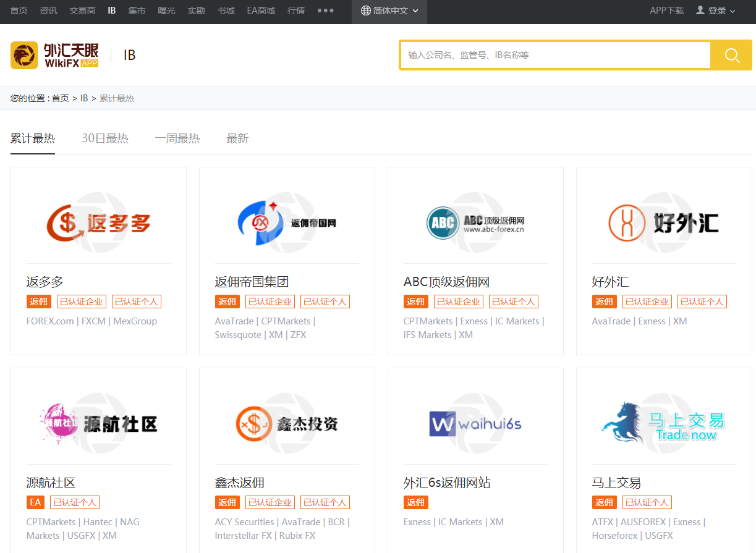Open the 好外汇 logo image
The image size is (756, 553).
point(664,222)
